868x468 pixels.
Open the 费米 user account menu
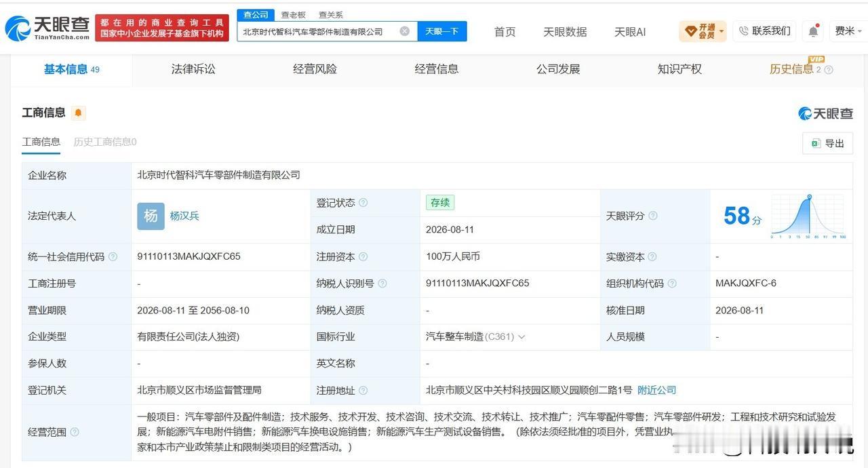coord(849,31)
